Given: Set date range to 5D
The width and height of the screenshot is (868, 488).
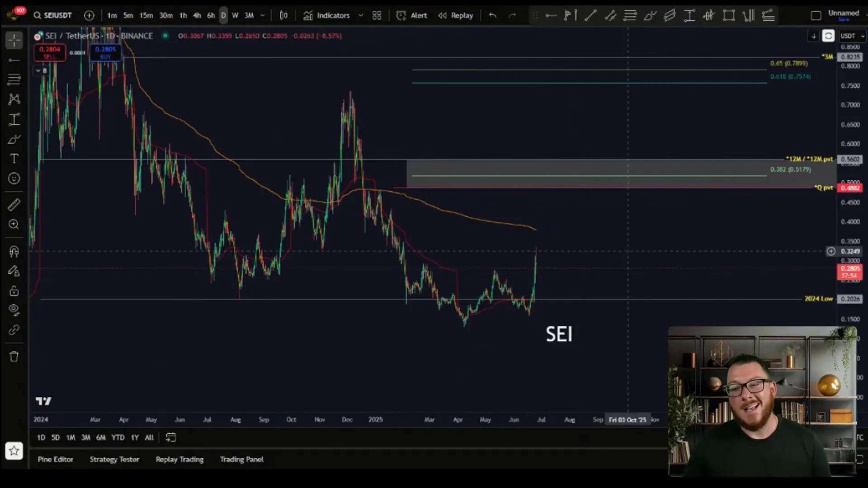Looking at the screenshot, I should point(56,437).
